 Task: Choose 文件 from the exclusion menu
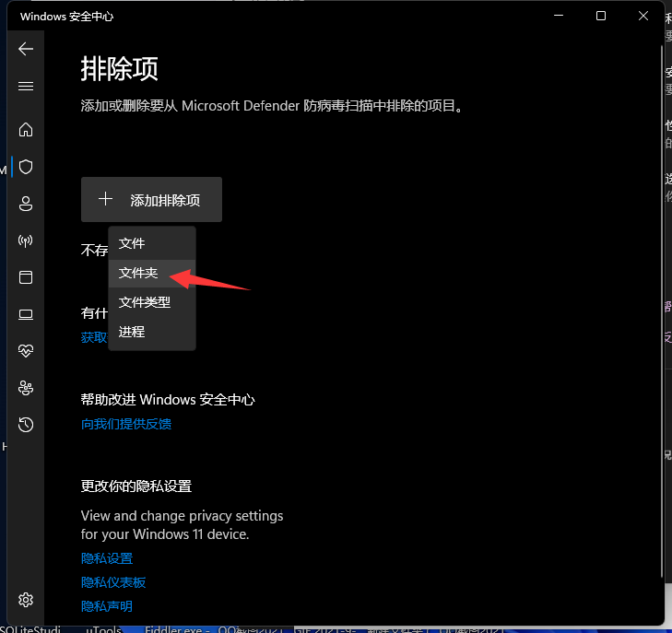pyautogui.click(x=152, y=243)
